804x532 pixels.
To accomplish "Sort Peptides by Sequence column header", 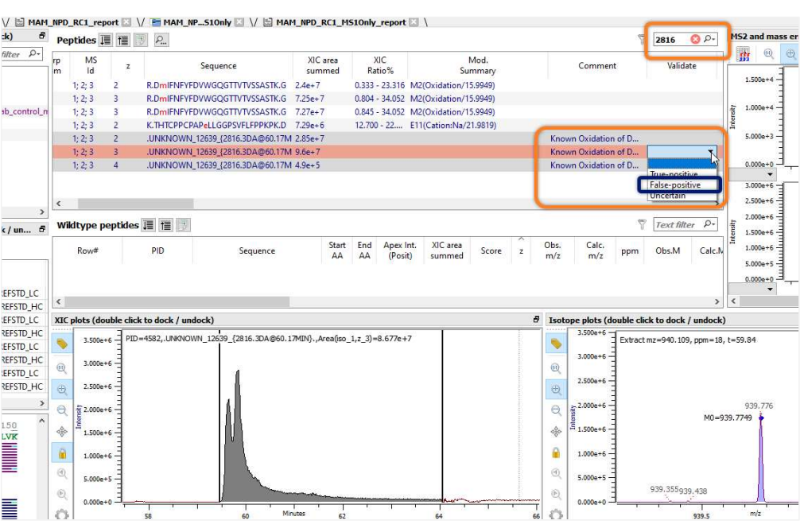I will pos(219,65).
